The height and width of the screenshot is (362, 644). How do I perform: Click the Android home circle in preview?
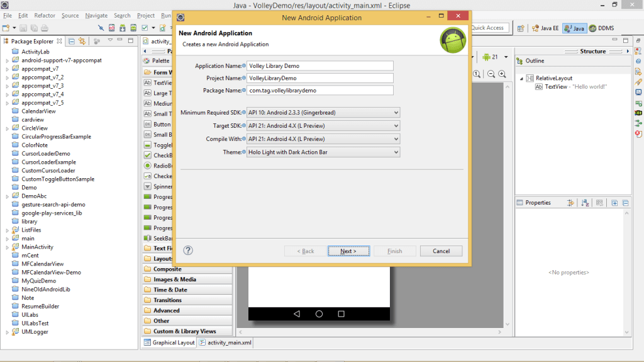pyautogui.click(x=319, y=314)
